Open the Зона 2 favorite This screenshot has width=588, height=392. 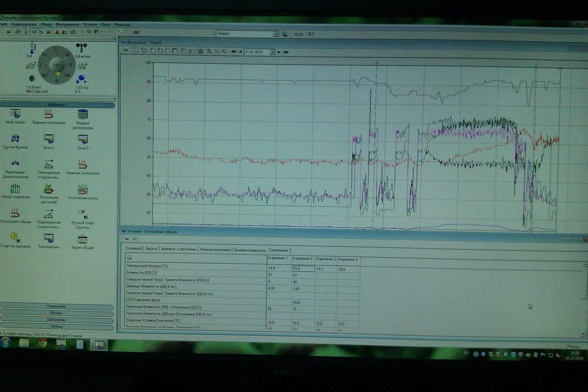[x=83, y=141]
